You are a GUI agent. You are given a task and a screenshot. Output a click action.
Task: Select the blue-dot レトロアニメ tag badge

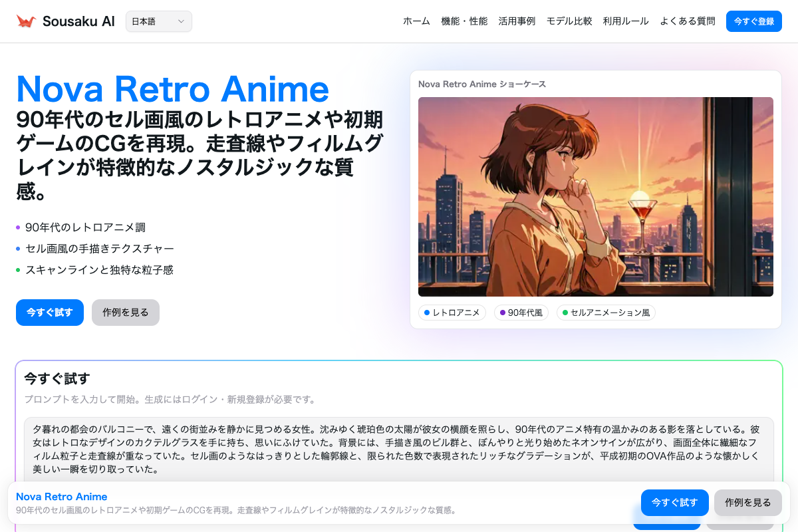pos(453,313)
